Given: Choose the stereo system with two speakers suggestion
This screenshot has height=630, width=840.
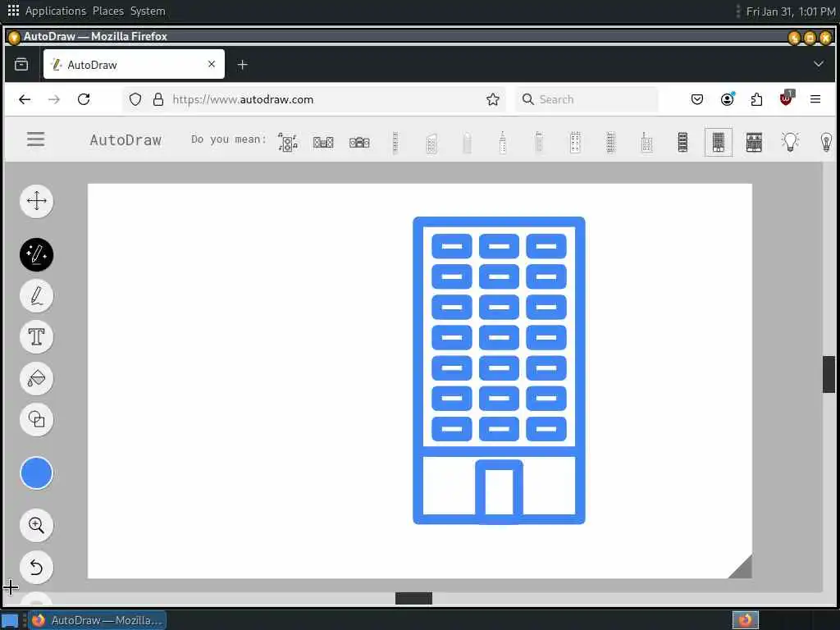Looking at the screenshot, I should pyautogui.click(x=323, y=143).
